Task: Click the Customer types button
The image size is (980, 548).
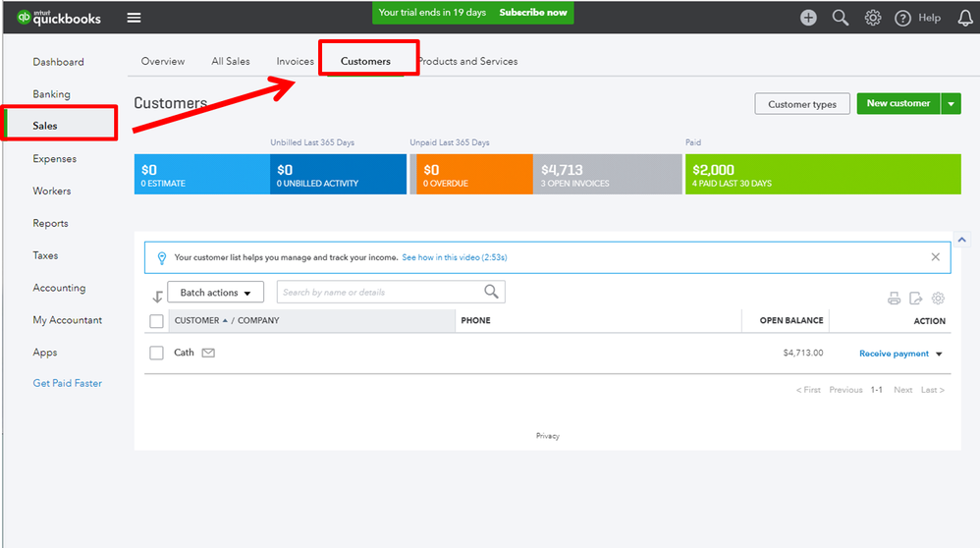Action: point(802,104)
